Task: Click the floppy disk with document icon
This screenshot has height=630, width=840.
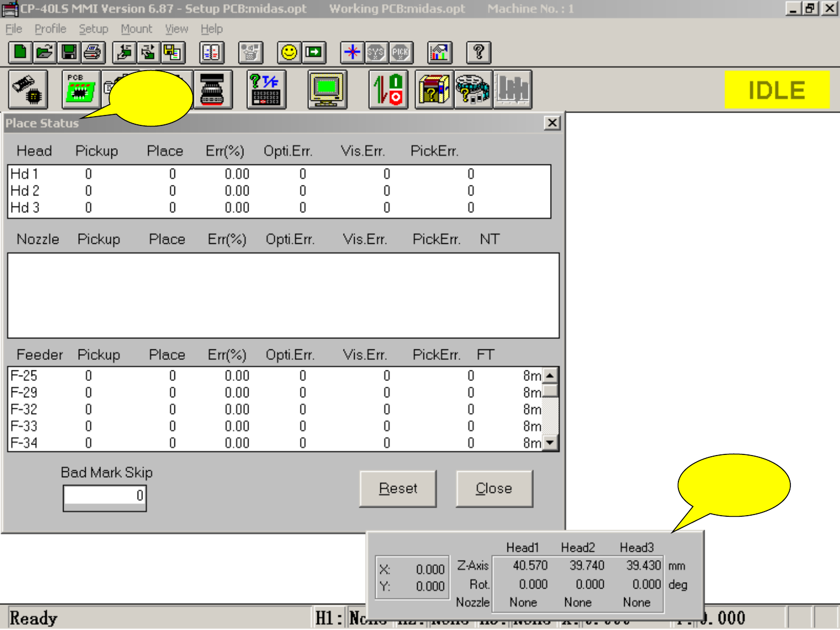Action: coord(173,52)
